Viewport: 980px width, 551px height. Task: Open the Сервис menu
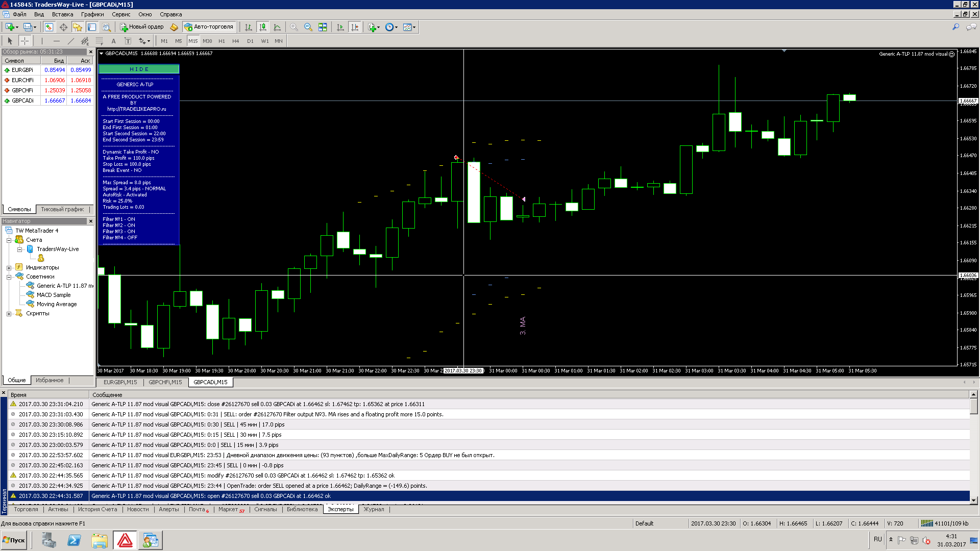[121, 14]
